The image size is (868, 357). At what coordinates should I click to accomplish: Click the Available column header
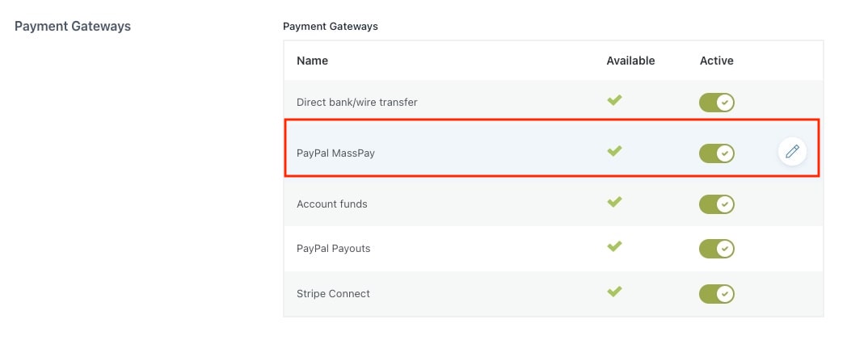point(630,61)
